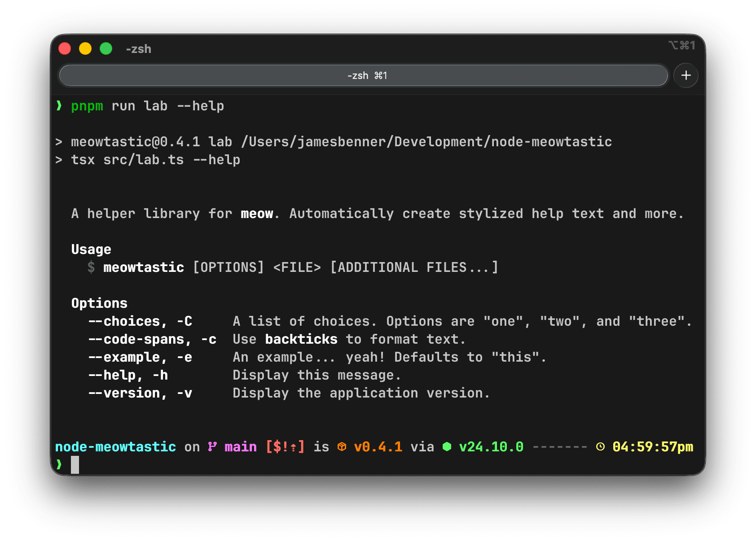Click the "v24.10.0" Node version text
This screenshot has height=542, width=756.
(x=491, y=446)
